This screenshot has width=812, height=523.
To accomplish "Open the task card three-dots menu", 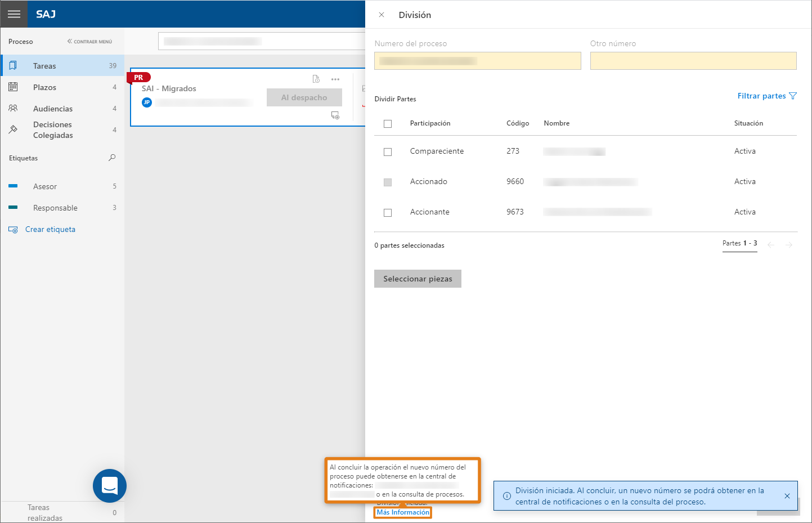I will click(x=335, y=79).
